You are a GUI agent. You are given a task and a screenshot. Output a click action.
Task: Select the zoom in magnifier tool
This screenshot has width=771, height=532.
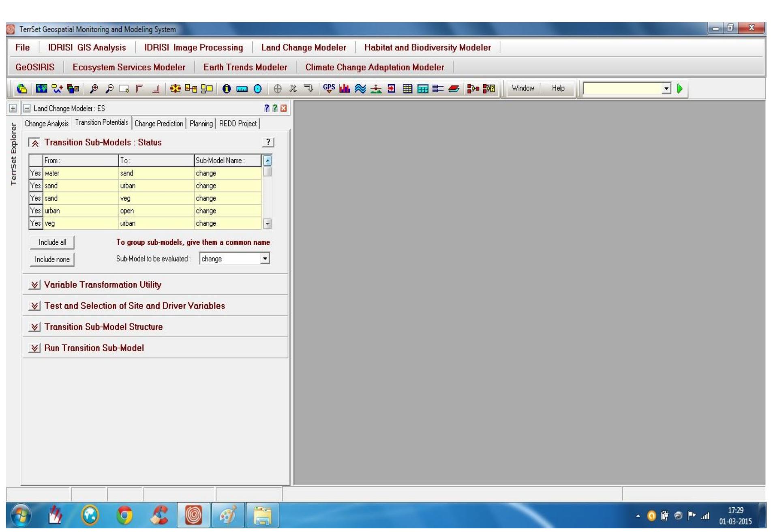click(94, 88)
